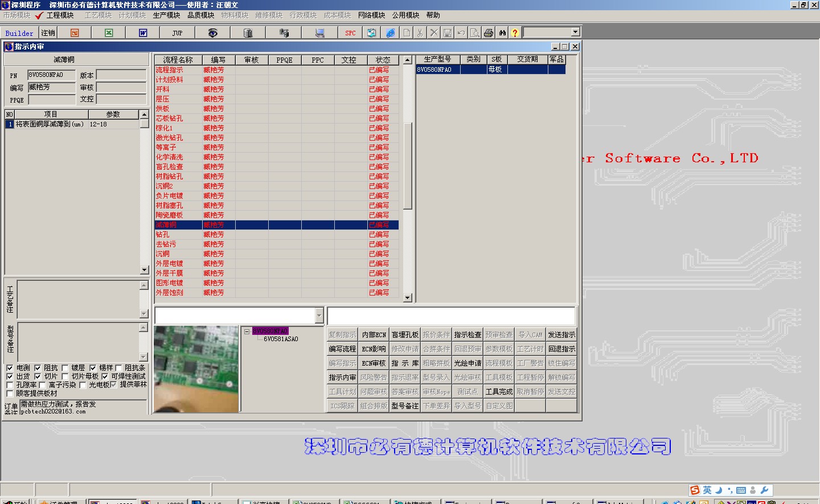Click the parameter list scrollbar down arrow
Image resolution: width=820 pixels, height=504 pixels.
[x=144, y=270]
